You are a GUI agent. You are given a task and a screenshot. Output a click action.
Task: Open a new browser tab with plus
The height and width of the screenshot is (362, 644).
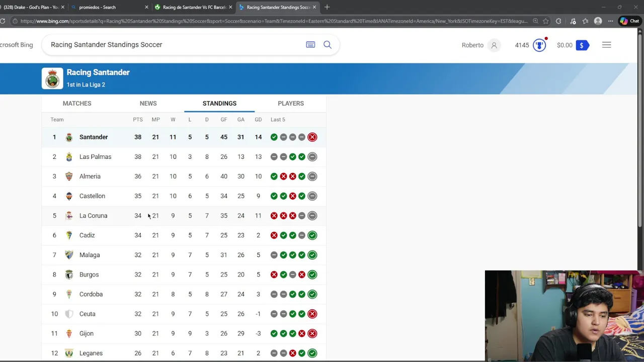pyautogui.click(x=327, y=7)
